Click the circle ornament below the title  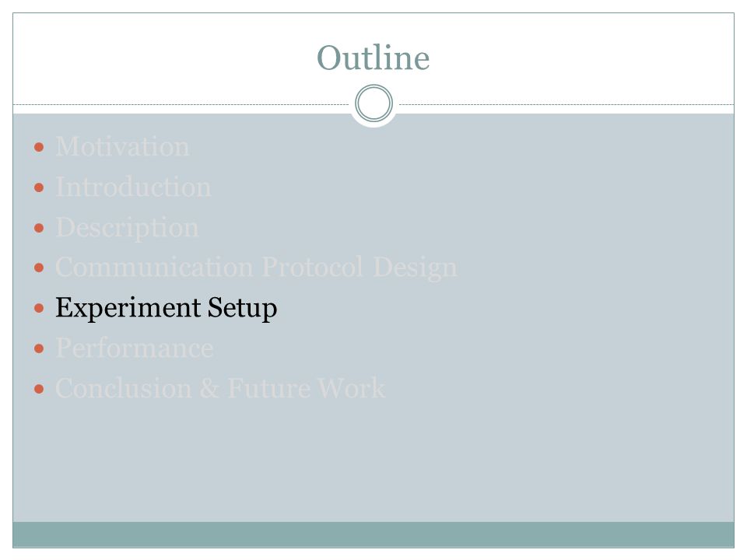(374, 103)
